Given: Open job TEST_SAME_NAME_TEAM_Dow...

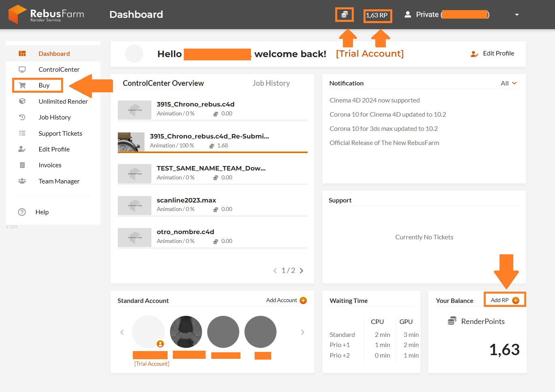Looking at the screenshot, I should coord(211,168).
